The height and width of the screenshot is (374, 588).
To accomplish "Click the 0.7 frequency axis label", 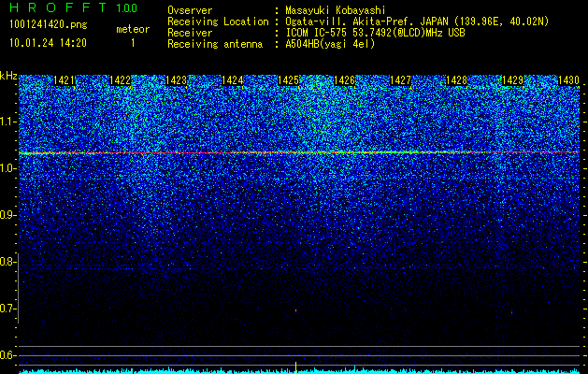I will click(x=7, y=309).
